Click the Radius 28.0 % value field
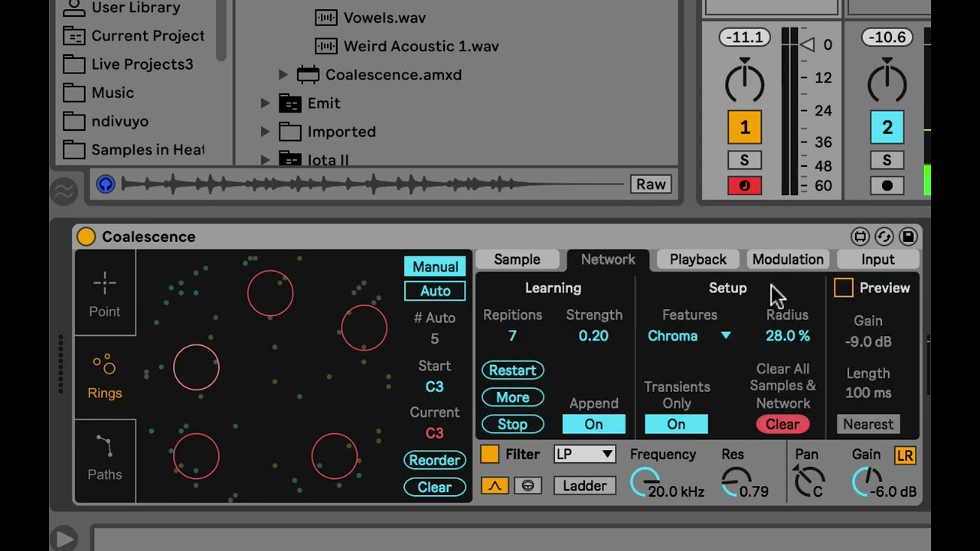The width and height of the screenshot is (980, 551). (787, 336)
